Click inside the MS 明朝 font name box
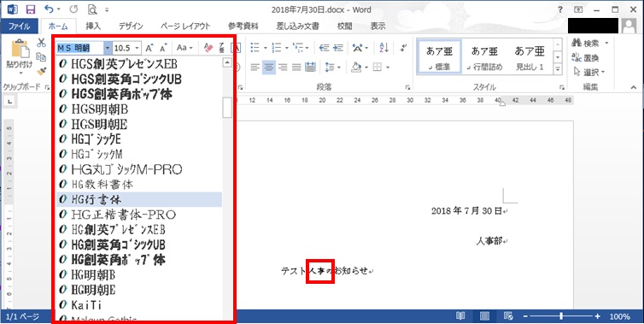The width and height of the screenshot is (644, 324). (x=79, y=48)
